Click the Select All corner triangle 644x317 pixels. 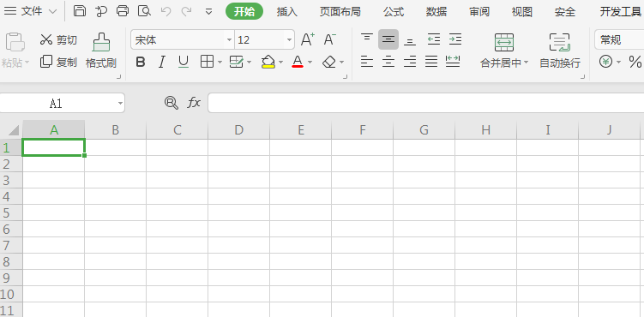pyautogui.click(x=13, y=130)
